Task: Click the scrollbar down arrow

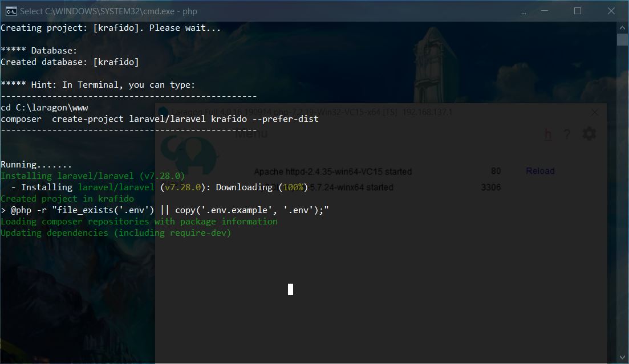Action: coord(622,357)
